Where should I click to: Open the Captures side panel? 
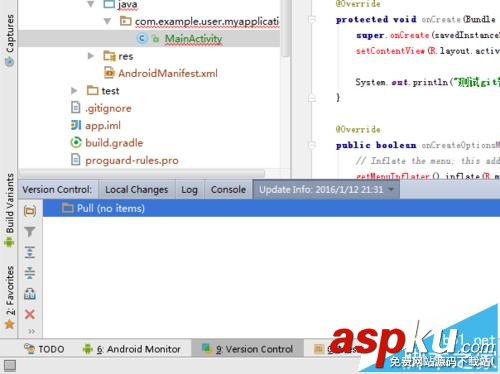tap(10, 40)
